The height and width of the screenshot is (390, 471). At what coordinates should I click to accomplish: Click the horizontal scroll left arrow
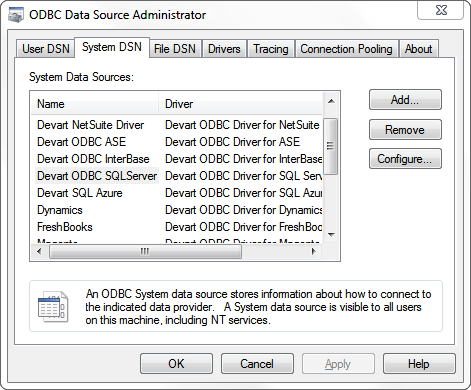tap(39, 251)
